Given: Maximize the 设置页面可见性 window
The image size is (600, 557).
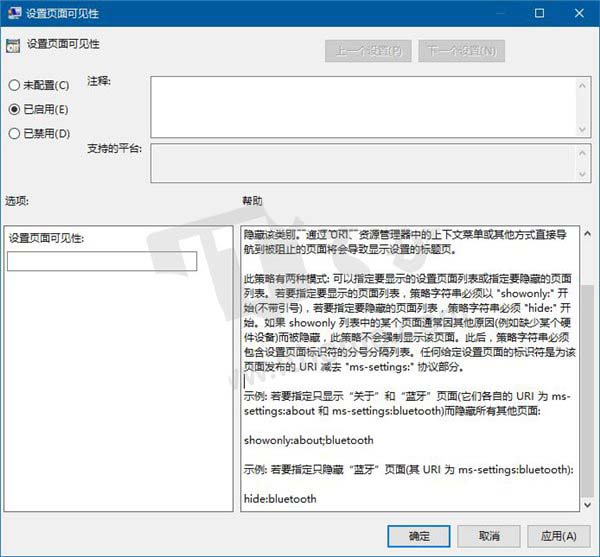Looking at the screenshot, I should [x=539, y=13].
